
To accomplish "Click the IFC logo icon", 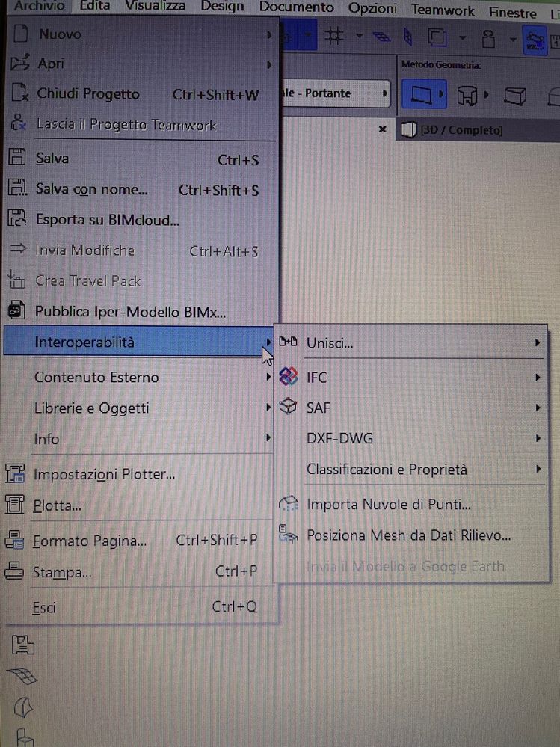I will (288, 376).
